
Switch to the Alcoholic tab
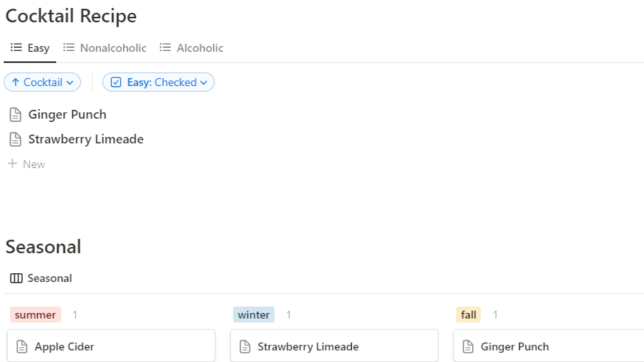pos(199,48)
